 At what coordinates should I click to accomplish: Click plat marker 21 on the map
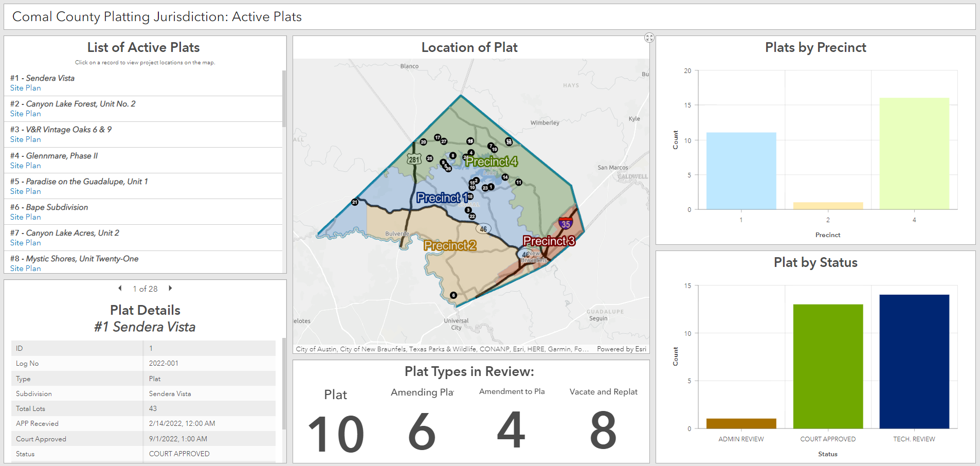point(354,202)
